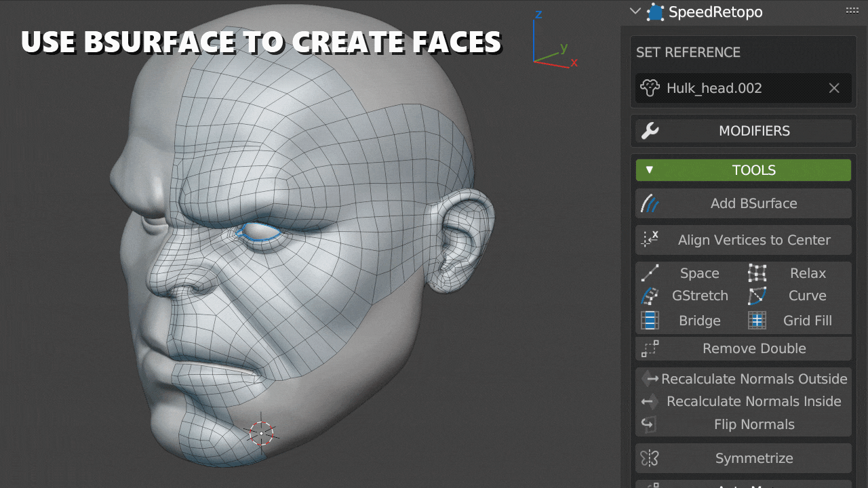Clear the Hulk_head.002 reference with the X
This screenshot has height=488, width=868.
833,88
